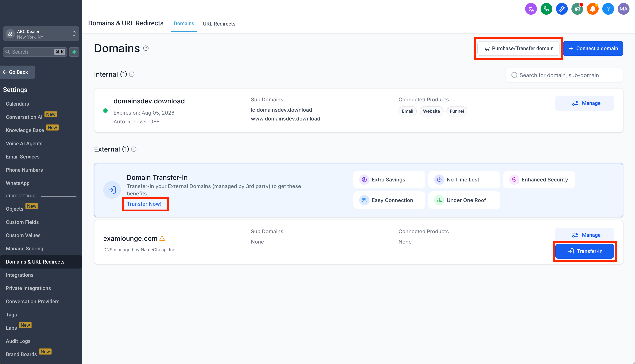Click the language translate icon
The height and width of the screenshot is (364, 635).
coord(531,9)
